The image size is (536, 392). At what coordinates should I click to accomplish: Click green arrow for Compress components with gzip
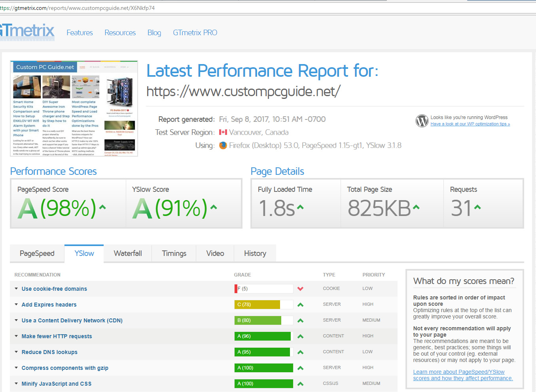[x=300, y=368]
